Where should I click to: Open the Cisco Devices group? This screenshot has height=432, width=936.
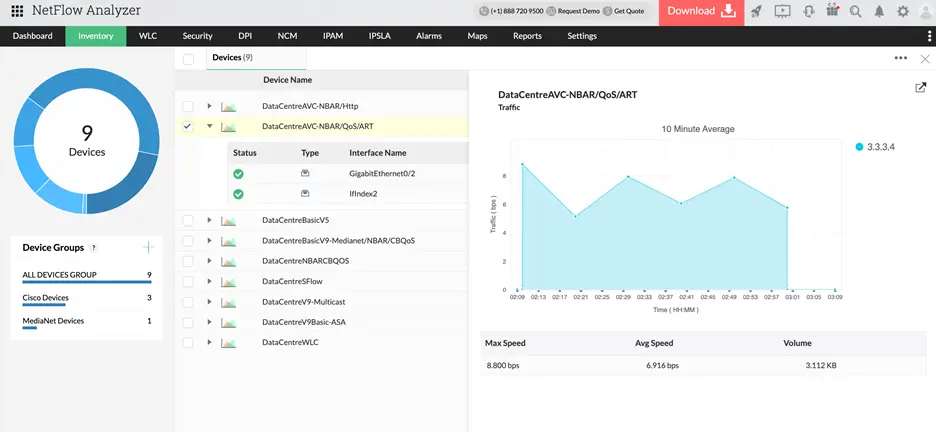pos(87,298)
